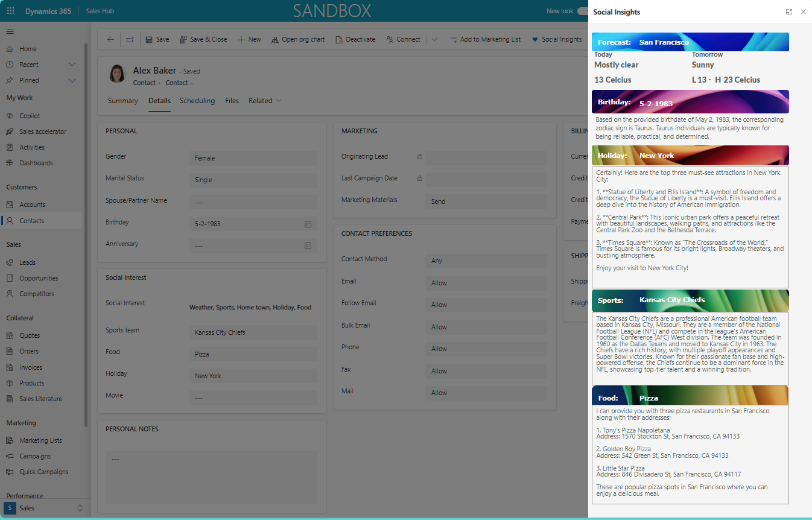Click the Dynamics 365 title link
812x520 pixels.
click(x=48, y=11)
